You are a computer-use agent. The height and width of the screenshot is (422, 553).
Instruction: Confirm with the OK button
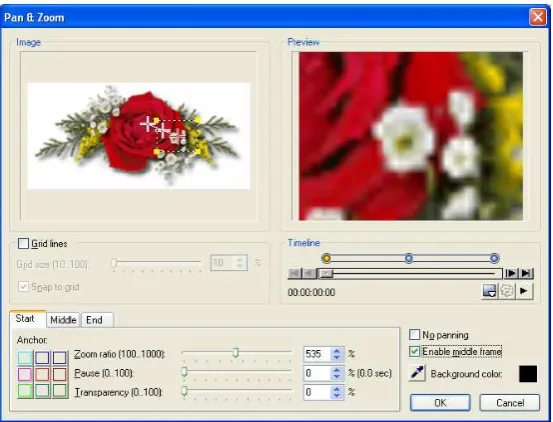pos(440,403)
